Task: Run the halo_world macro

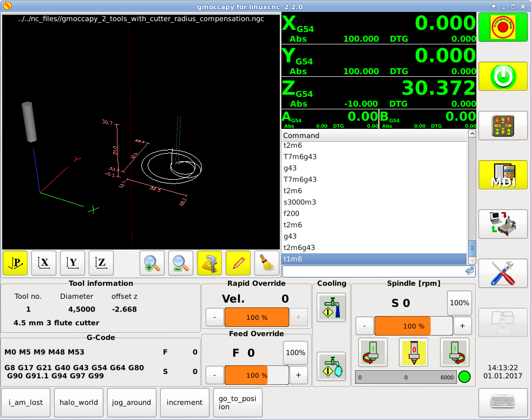Action: pos(78,402)
